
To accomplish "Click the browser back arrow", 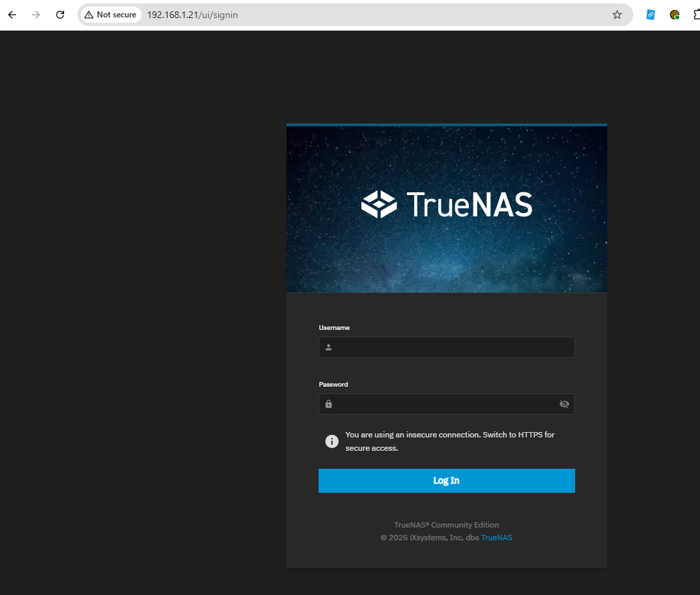I will click(x=12, y=15).
